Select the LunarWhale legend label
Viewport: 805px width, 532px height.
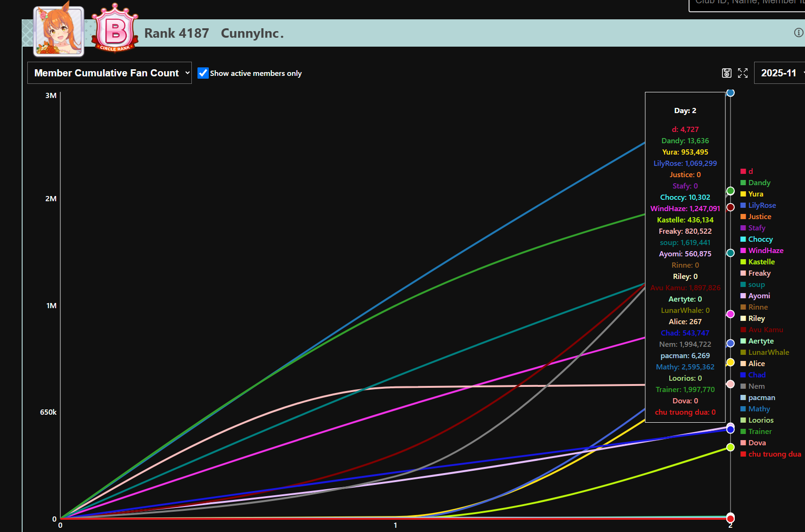click(x=769, y=352)
